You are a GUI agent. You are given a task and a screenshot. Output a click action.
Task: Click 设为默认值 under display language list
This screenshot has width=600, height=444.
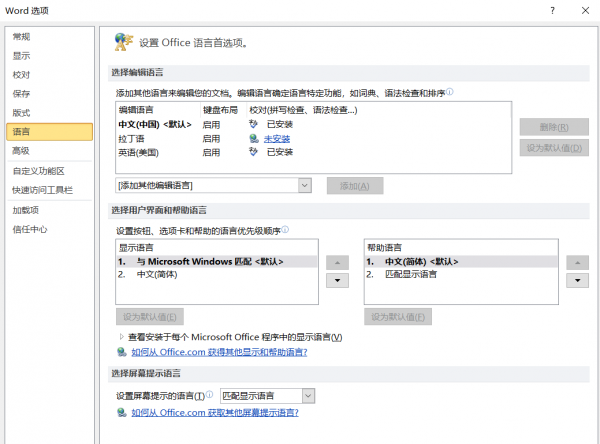point(150,317)
